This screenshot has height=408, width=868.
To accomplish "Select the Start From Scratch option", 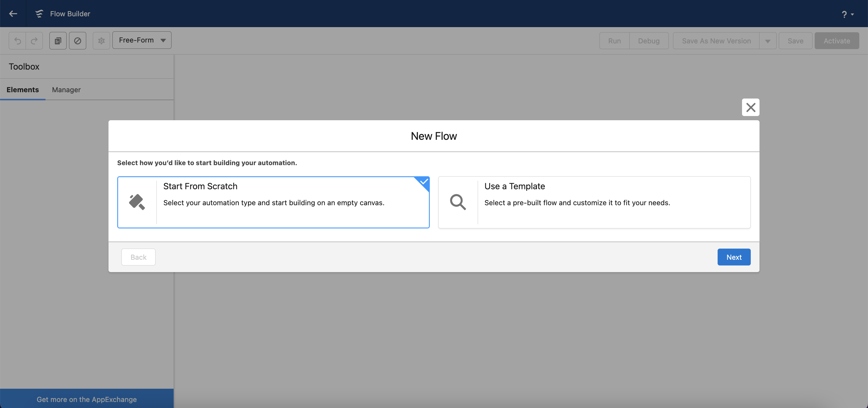I will click(x=273, y=202).
